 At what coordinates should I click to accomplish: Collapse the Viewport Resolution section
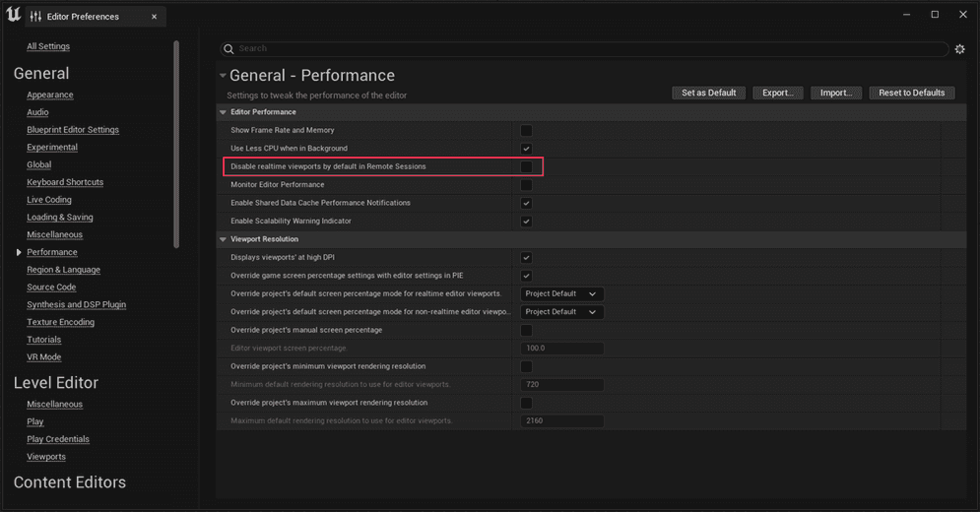point(223,239)
